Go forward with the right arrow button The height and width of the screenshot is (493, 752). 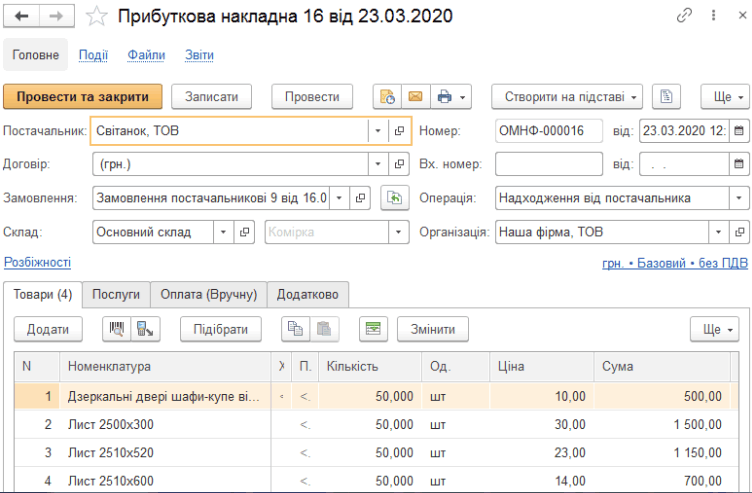(x=57, y=16)
